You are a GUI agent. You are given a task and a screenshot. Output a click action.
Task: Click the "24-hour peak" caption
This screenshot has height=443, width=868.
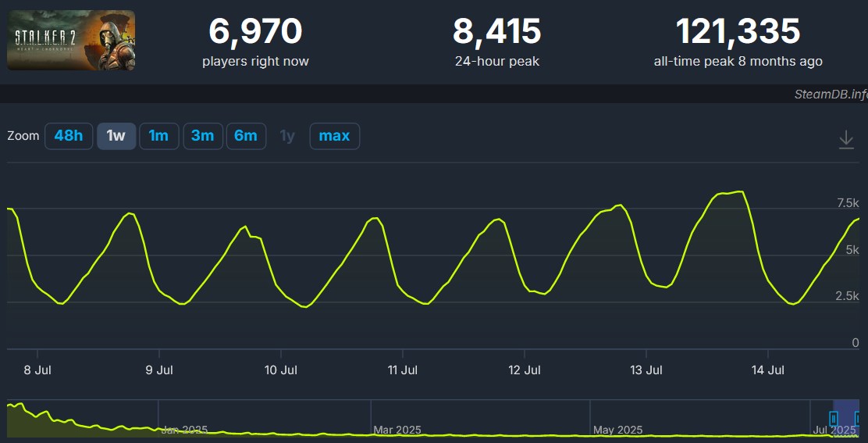click(x=496, y=61)
